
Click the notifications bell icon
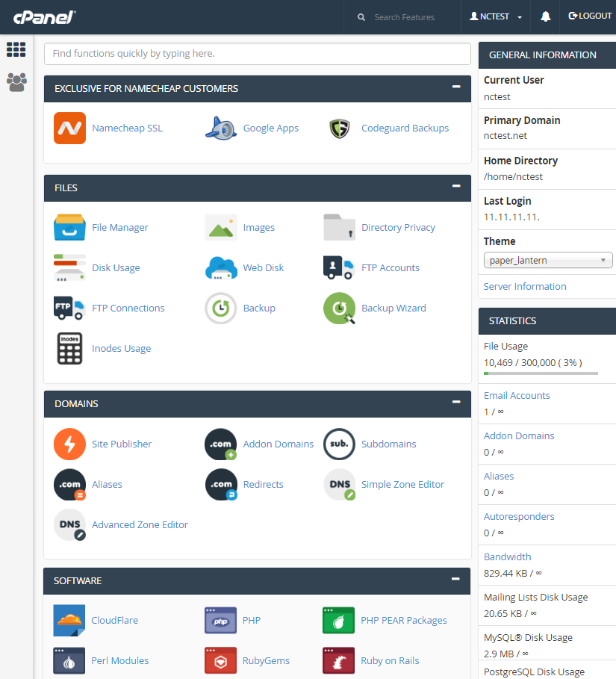[x=545, y=16]
